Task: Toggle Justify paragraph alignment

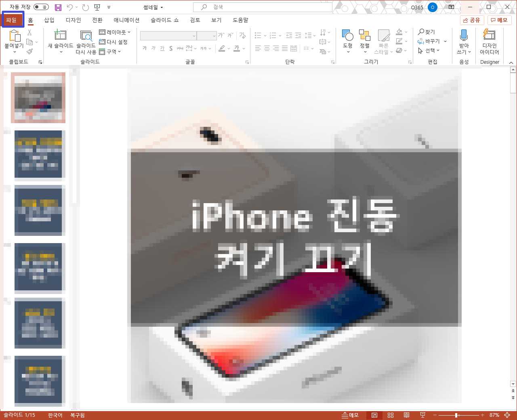Action: [285, 48]
